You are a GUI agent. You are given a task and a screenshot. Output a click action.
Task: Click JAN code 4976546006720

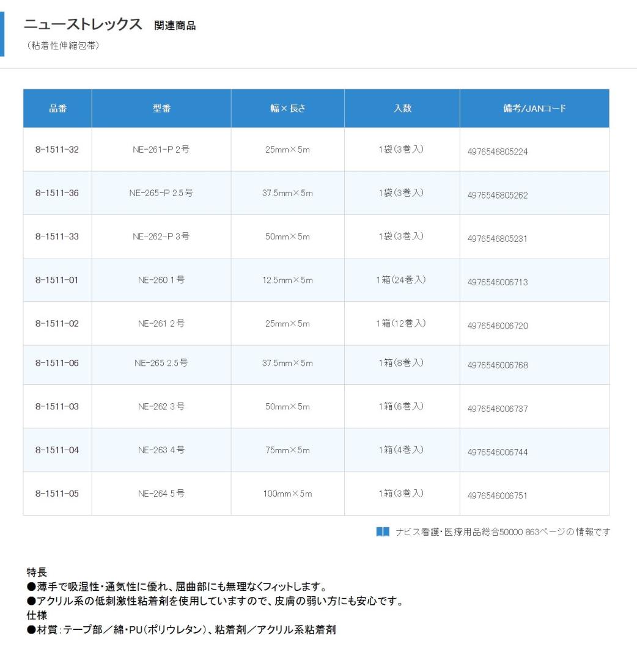(497, 326)
